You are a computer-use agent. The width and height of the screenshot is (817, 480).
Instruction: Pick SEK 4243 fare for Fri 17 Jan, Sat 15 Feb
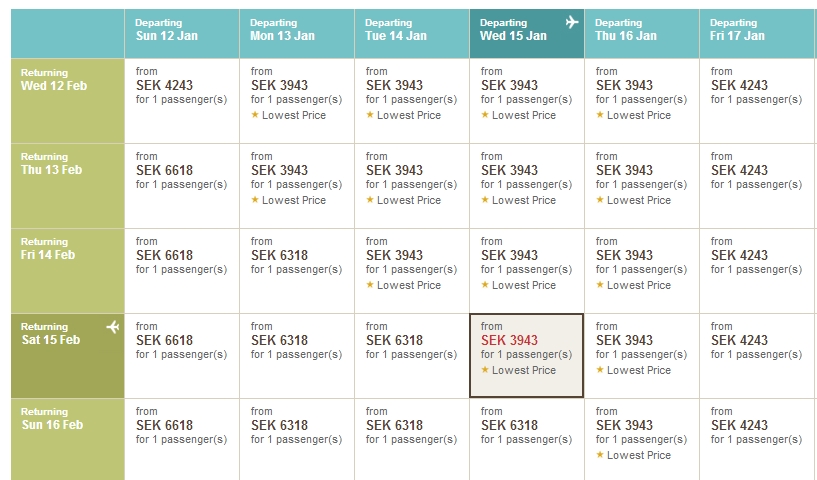739,340
